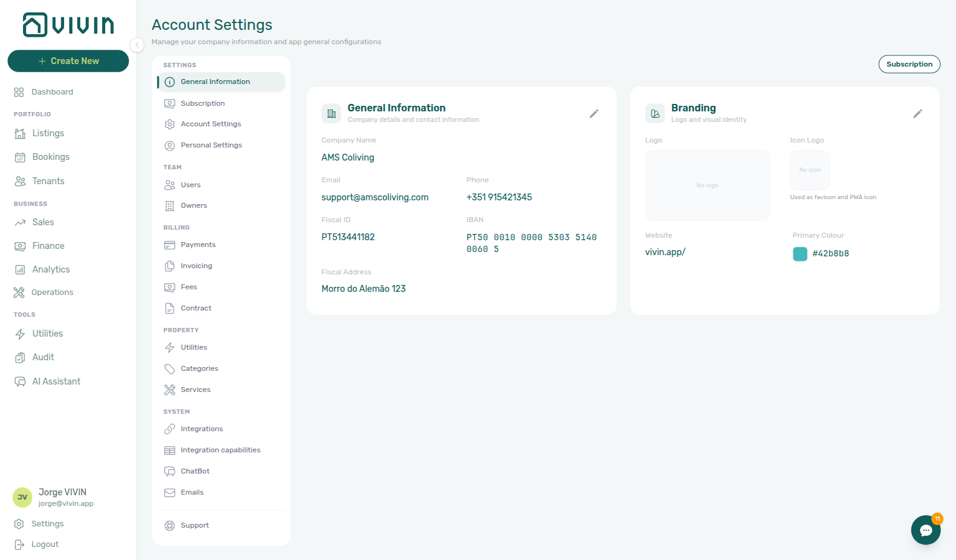956x560 pixels.
Task: Click the IBAN value PT50 0010
Action: pyautogui.click(x=532, y=243)
